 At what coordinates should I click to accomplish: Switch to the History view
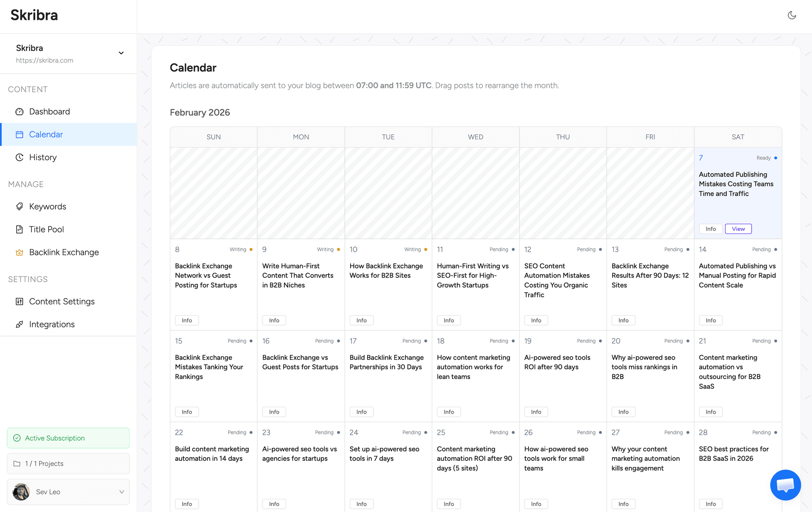coord(42,157)
